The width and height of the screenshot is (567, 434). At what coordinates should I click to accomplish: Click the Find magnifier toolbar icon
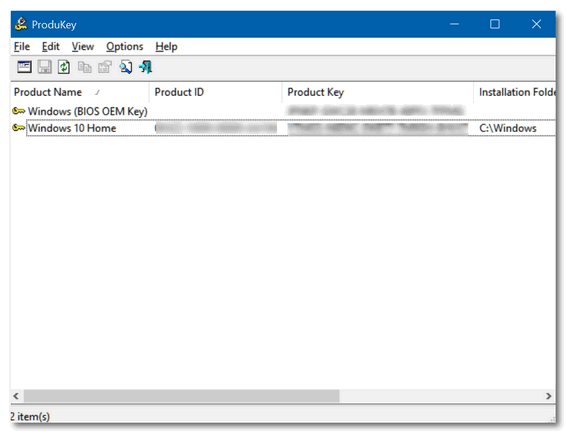click(125, 67)
